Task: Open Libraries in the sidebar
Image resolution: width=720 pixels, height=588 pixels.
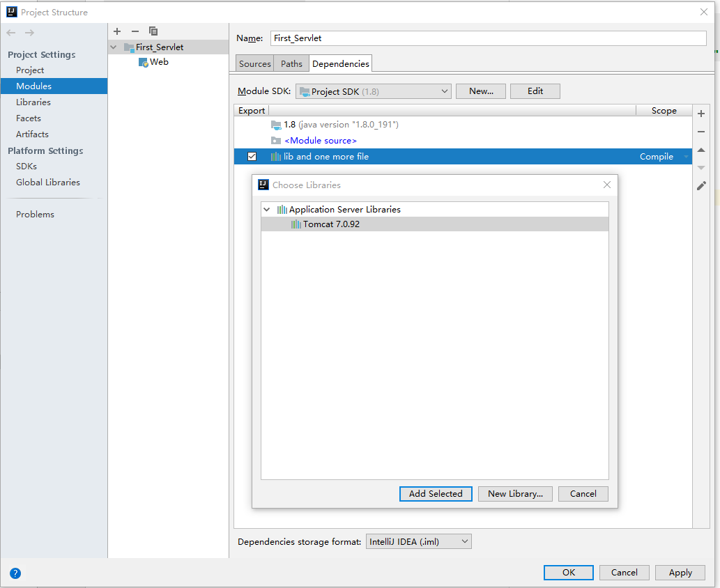Action: pos(33,102)
